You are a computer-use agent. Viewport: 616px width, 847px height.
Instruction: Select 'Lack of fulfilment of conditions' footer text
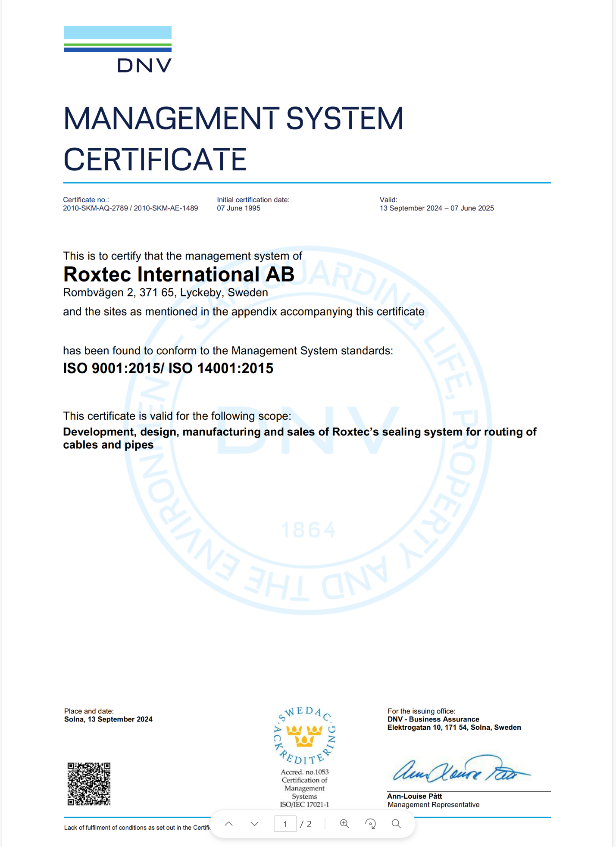coord(137,828)
